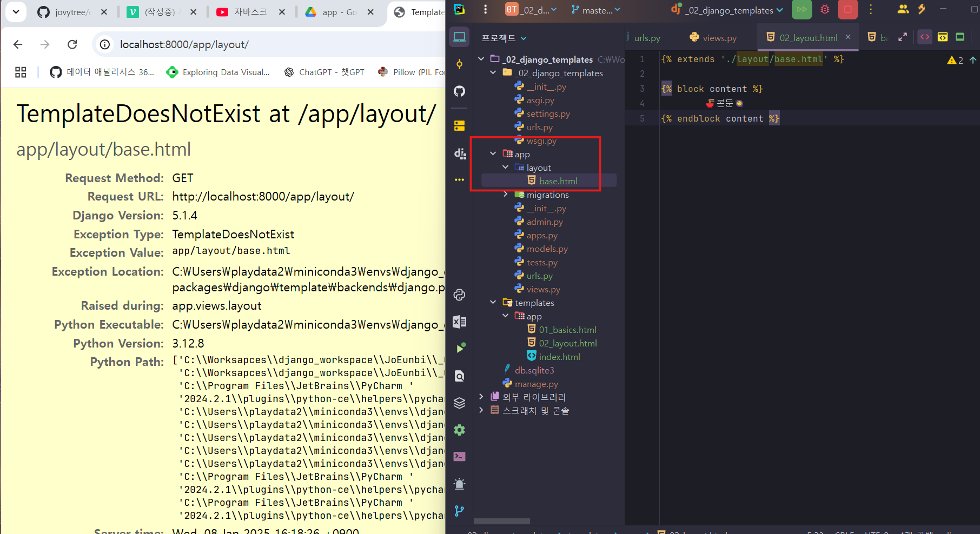This screenshot has height=534, width=980.
Task: Open the Layers (Python packages) stack icon
Action: (459, 403)
